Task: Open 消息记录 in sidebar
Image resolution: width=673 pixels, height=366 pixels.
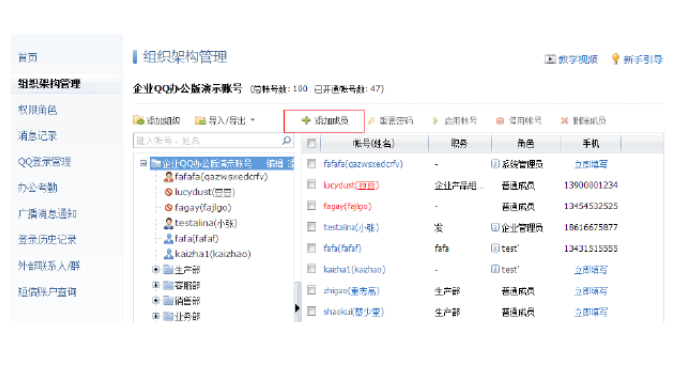Action: point(37,136)
